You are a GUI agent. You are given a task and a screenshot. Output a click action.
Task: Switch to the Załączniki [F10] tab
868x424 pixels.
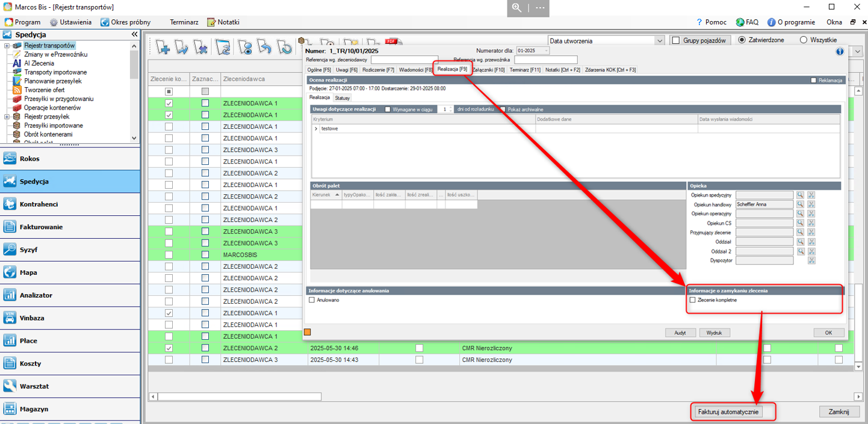tap(489, 70)
